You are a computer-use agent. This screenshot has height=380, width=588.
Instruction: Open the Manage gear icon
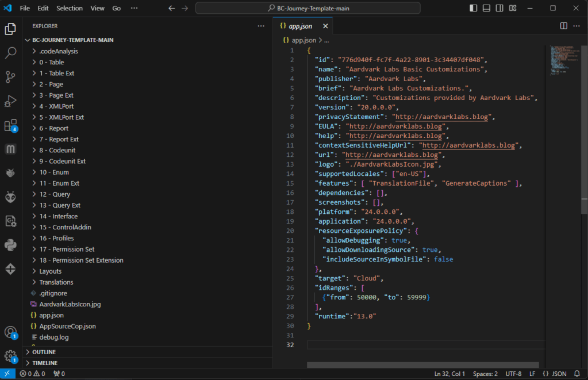[10, 356]
